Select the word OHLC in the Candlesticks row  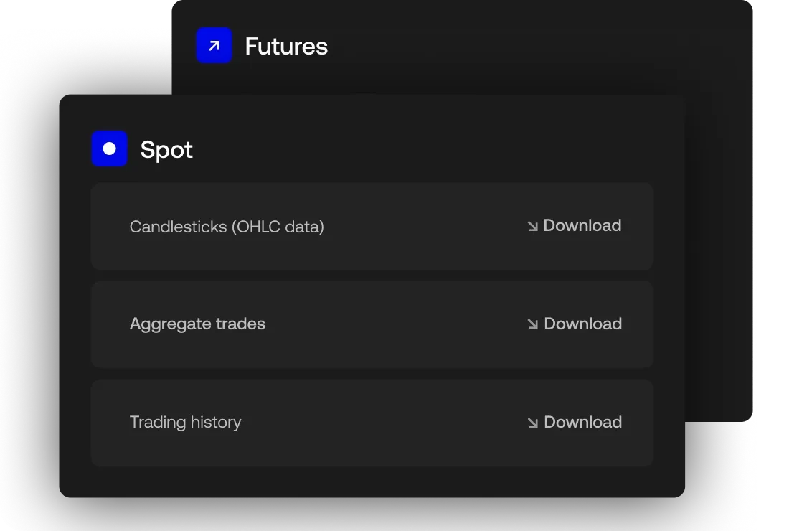pyautogui.click(x=255, y=227)
